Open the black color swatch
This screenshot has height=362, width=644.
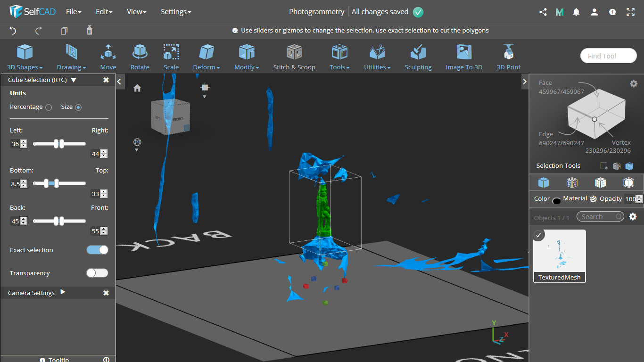coord(556,201)
